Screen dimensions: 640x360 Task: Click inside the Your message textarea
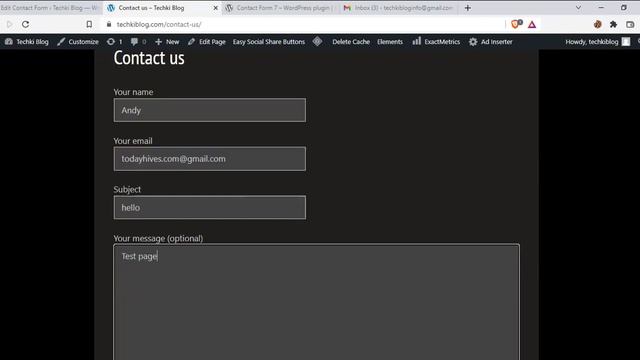[x=317, y=302]
